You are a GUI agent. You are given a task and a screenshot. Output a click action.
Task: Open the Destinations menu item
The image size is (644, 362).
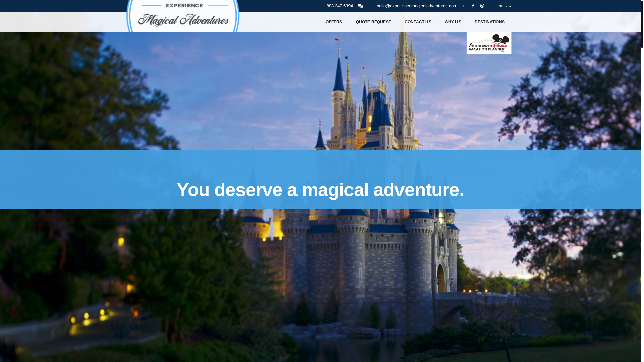490,22
